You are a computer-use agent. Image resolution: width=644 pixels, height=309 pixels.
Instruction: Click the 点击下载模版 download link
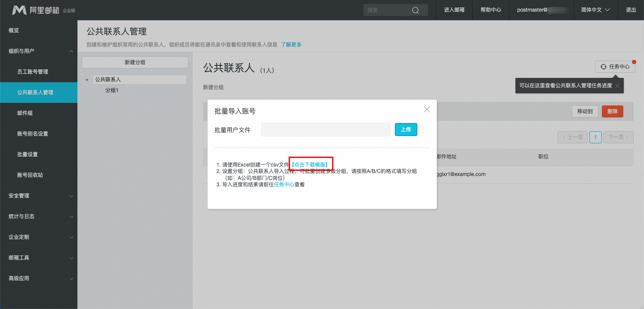(311, 164)
